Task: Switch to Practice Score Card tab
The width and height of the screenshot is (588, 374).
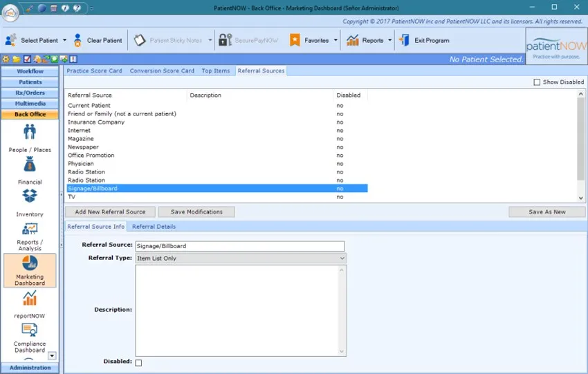Action: click(95, 71)
